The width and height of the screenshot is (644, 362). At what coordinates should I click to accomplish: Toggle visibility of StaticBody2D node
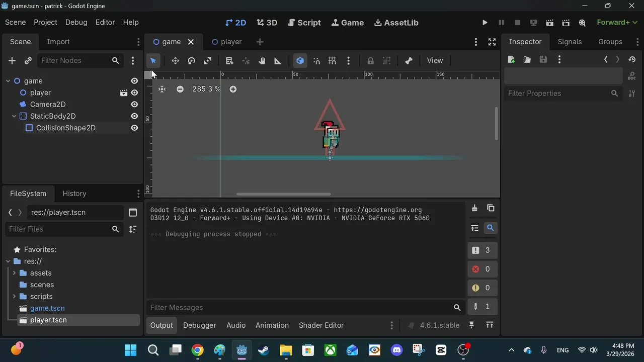(134, 116)
